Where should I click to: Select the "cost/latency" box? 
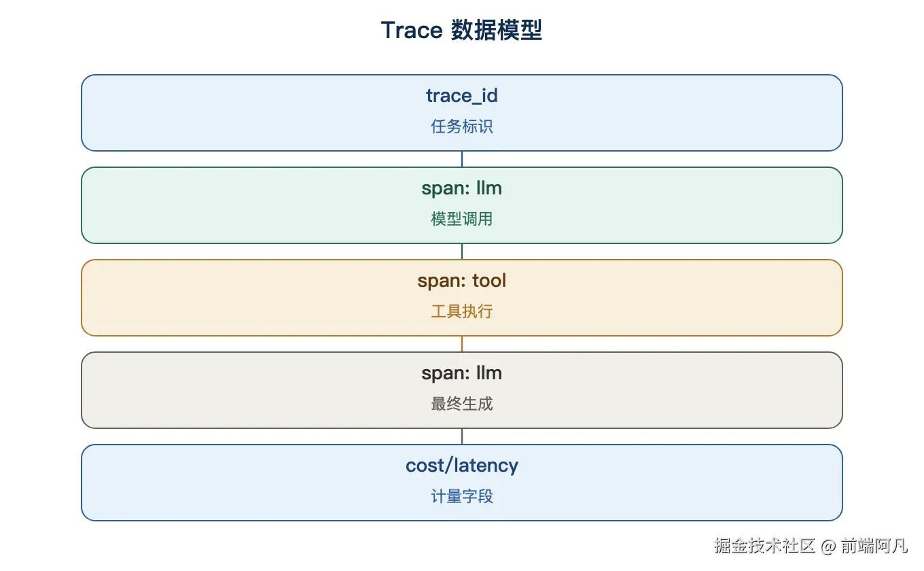[x=462, y=483]
